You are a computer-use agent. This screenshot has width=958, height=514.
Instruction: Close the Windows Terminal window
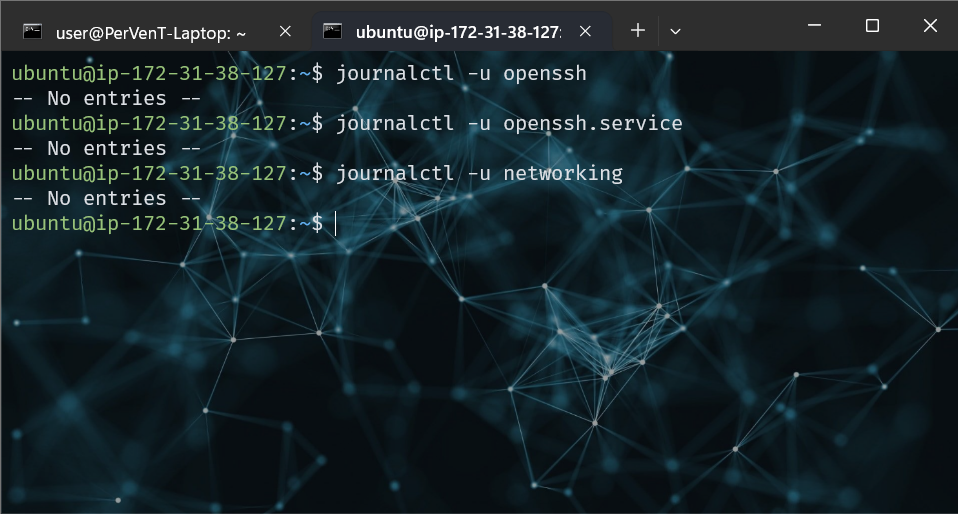pos(929,26)
